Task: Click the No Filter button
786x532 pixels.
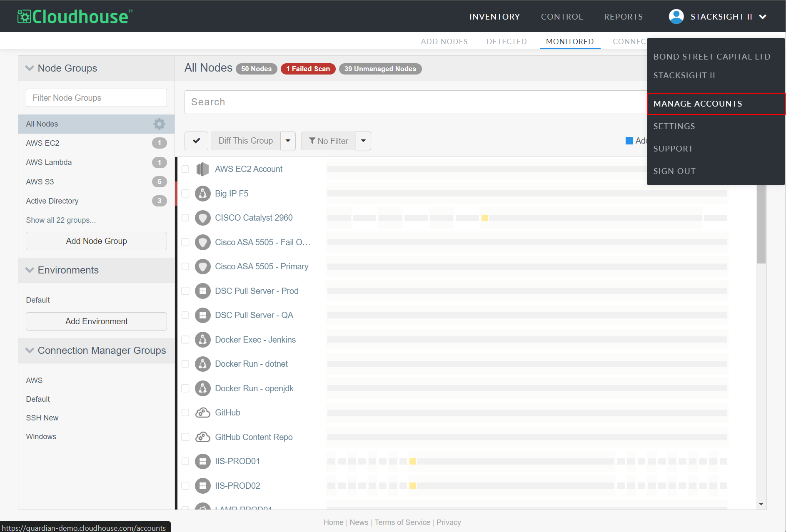Action: [x=329, y=141]
